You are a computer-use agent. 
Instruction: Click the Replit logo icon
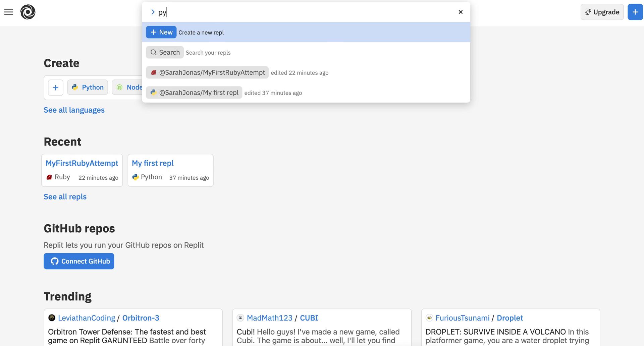click(x=28, y=12)
